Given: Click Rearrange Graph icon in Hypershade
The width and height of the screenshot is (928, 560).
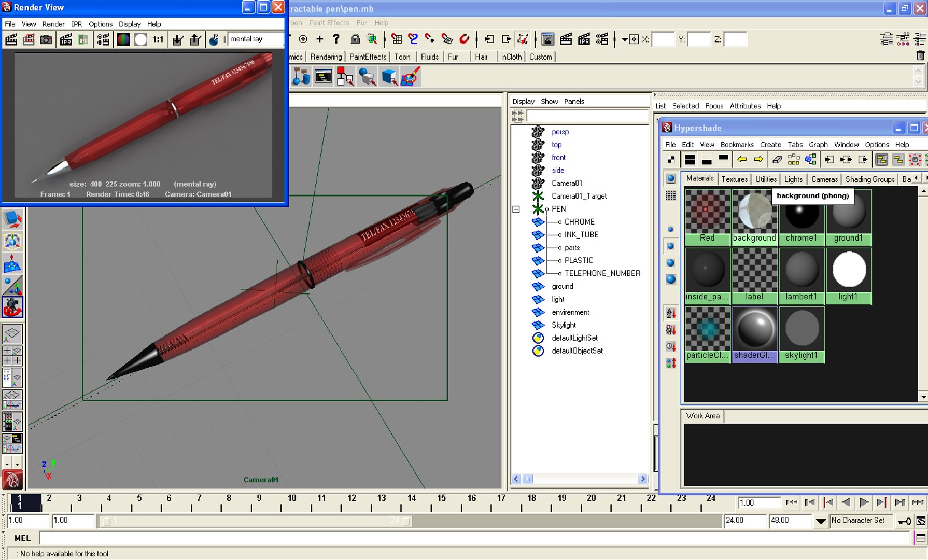Looking at the screenshot, I should click(794, 159).
